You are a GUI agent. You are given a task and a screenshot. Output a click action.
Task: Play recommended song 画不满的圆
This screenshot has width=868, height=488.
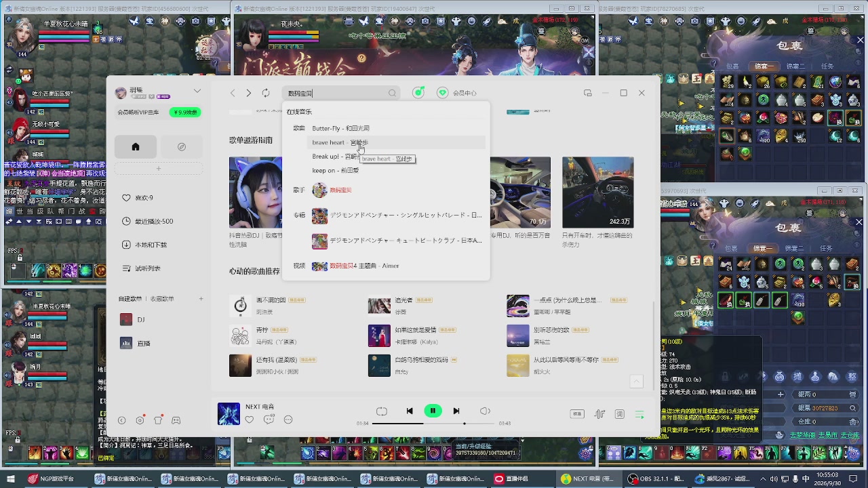pos(271,300)
